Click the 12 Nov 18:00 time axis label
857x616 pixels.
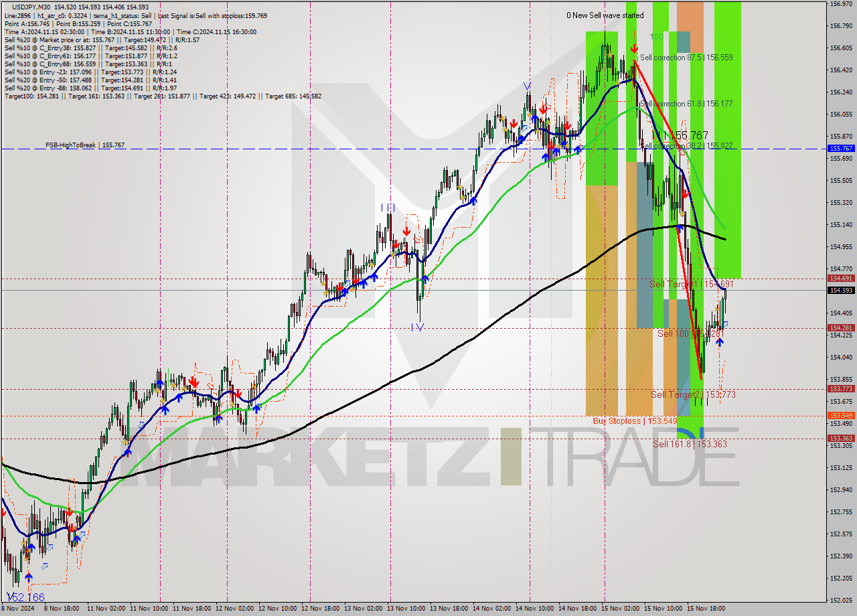[320, 609]
